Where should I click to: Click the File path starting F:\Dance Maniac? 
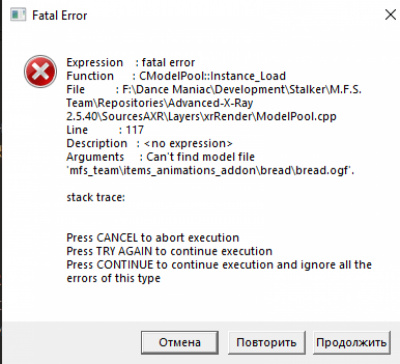coord(242,89)
